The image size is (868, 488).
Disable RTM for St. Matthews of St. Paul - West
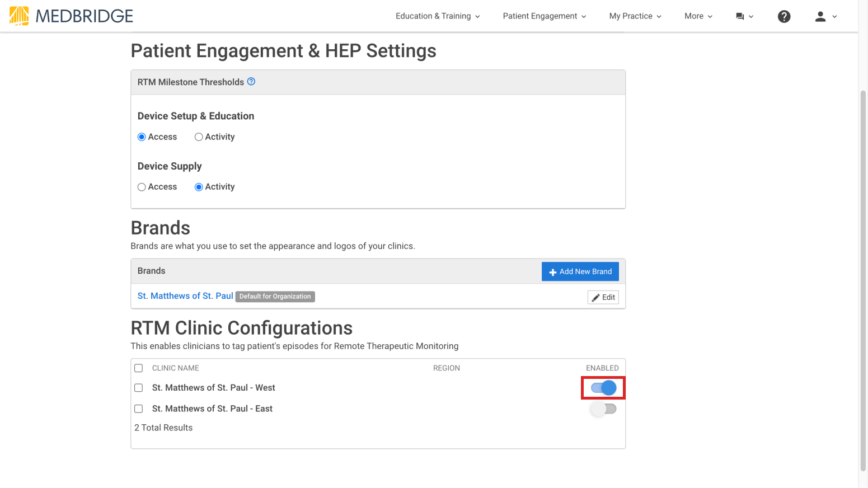(603, 387)
